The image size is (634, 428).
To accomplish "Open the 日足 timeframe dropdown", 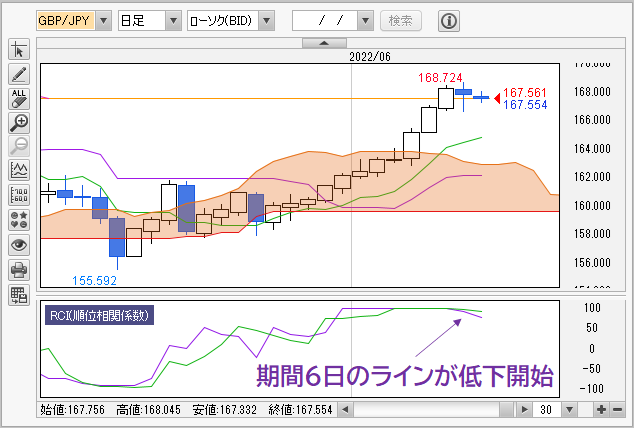I will pyautogui.click(x=173, y=21).
